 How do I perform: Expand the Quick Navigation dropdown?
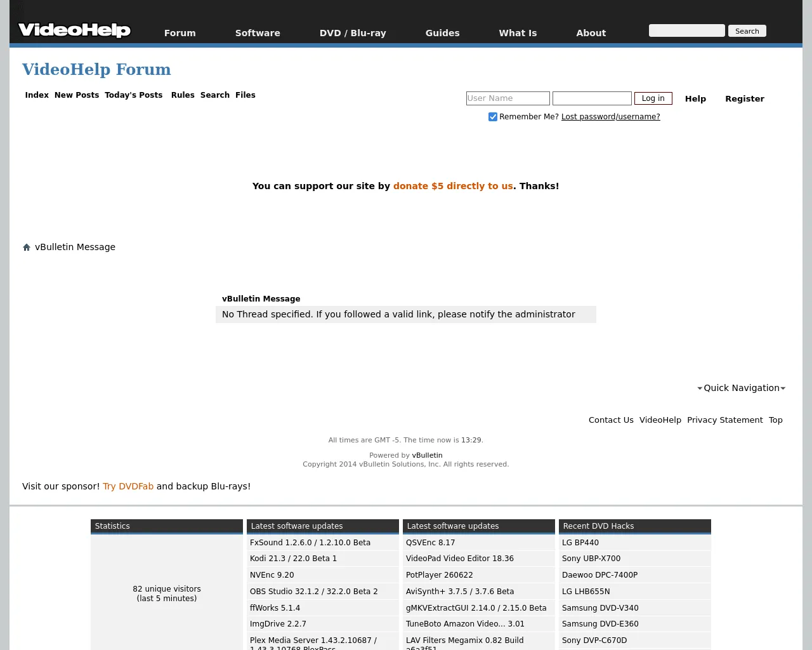(x=741, y=388)
